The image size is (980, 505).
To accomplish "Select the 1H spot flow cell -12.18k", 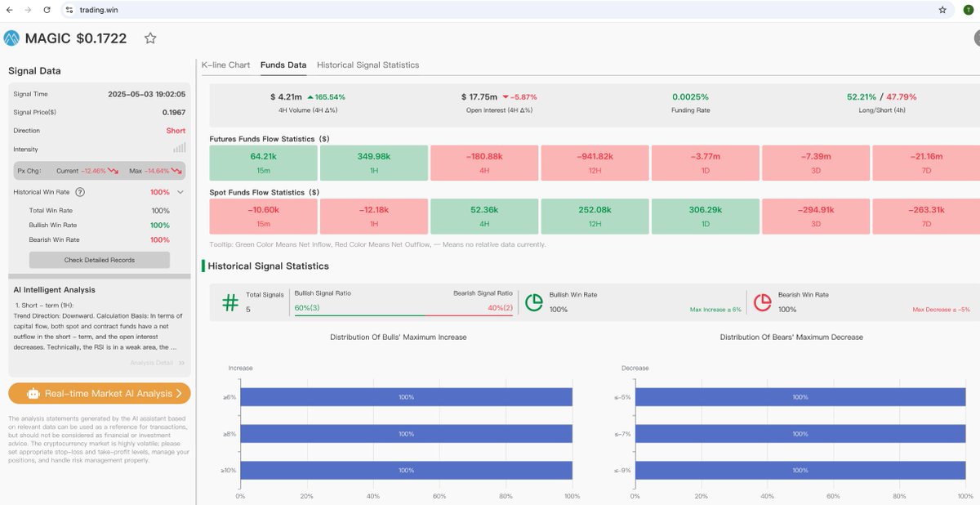I will (374, 217).
